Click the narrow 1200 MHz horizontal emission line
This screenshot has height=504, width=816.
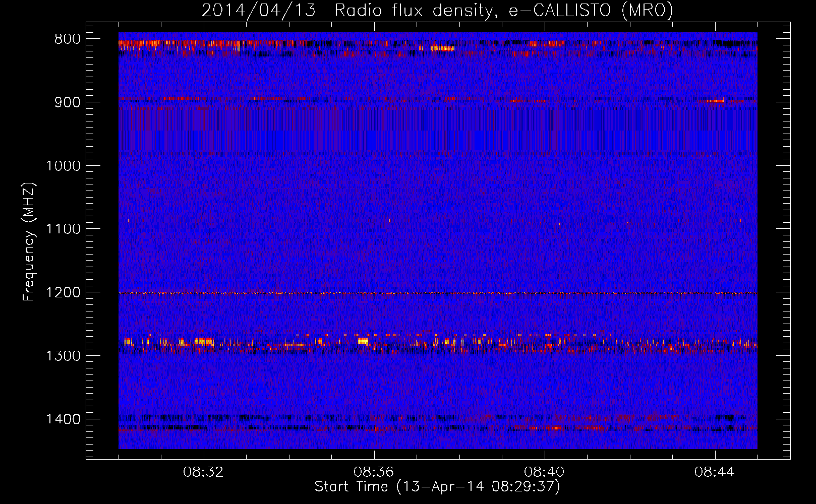[x=438, y=293]
